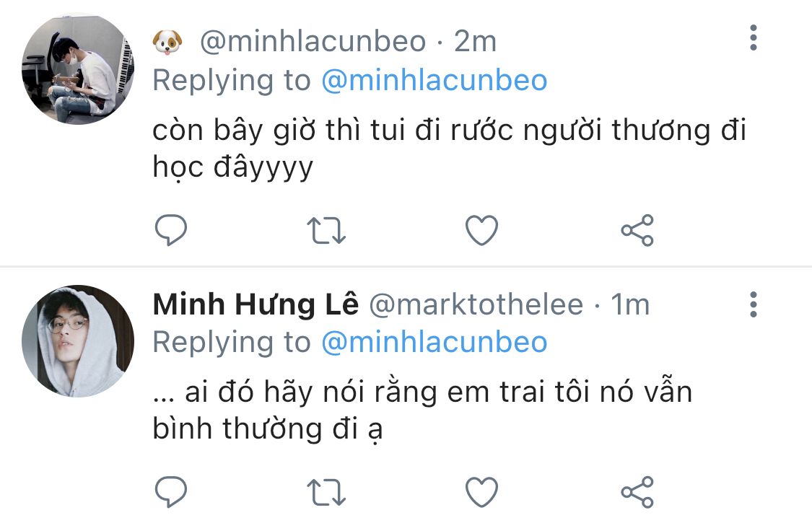Open tweet text about em trai tôi
The image size is (812, 523).
click(422, 410)
